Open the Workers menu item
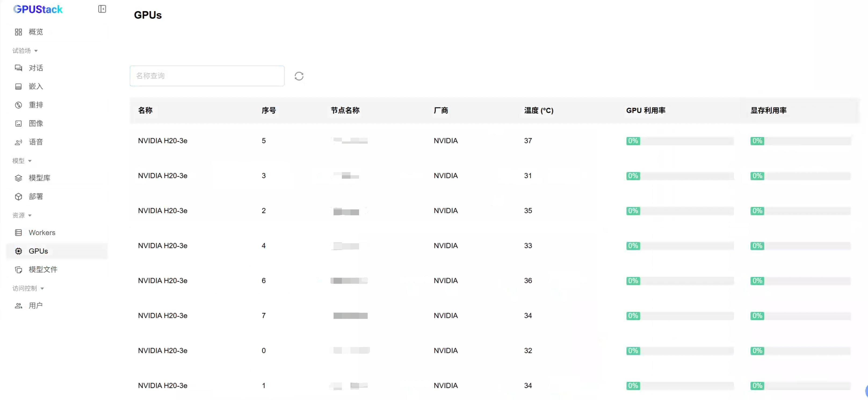The image size is (868, 400). pyautogui.click(x=42, y=233)
